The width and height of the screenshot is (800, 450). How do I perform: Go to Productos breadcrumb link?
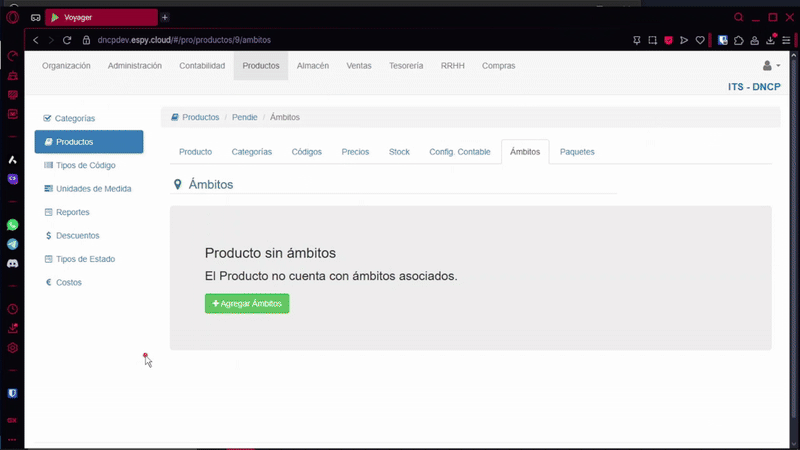(x=200, y=117)
